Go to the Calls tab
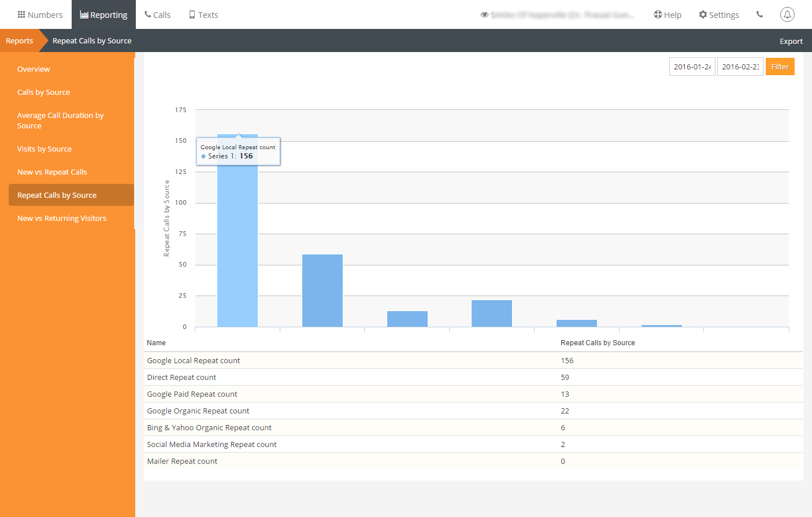Screen dimensions: 812x517 point(157,14)
